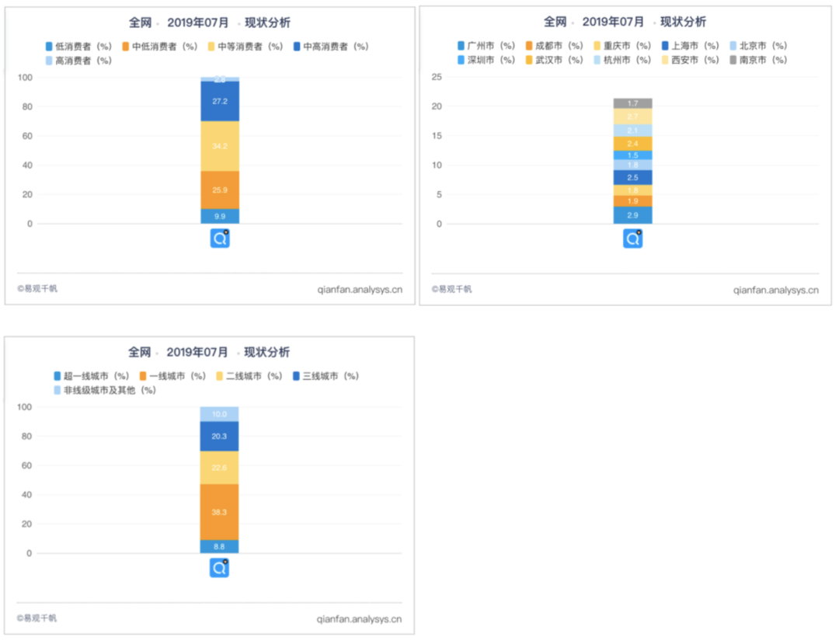Open qianfan.analysys.cn link in the city chart
Viewport: 839px width, 644px height.
(x=776, y=290)
